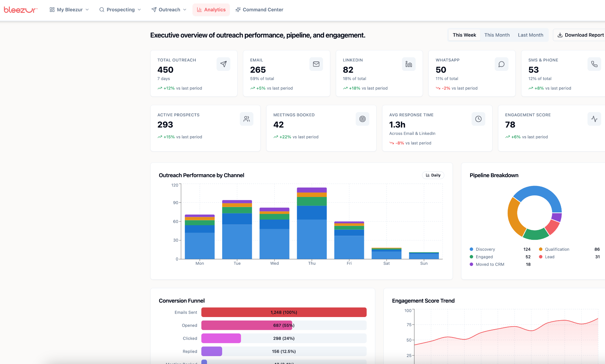Click the 'Conversion Funnel' heading

(181, 301)
